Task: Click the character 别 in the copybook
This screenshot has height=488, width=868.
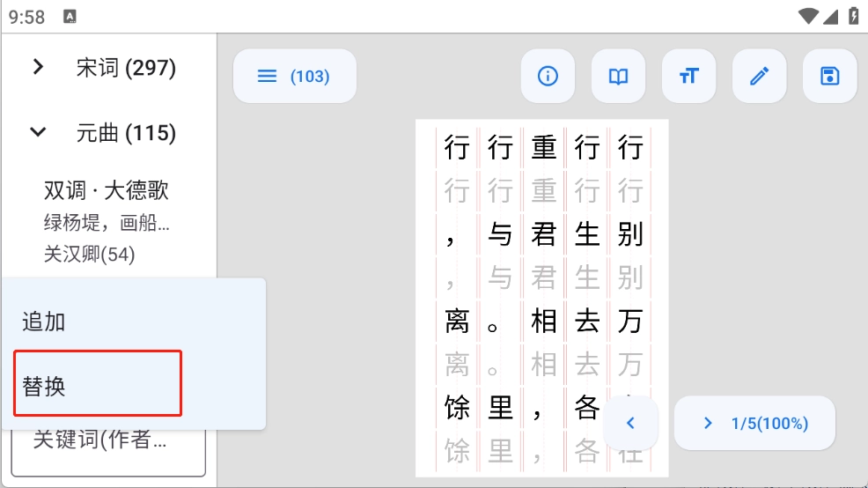Action: coord(629,234)
